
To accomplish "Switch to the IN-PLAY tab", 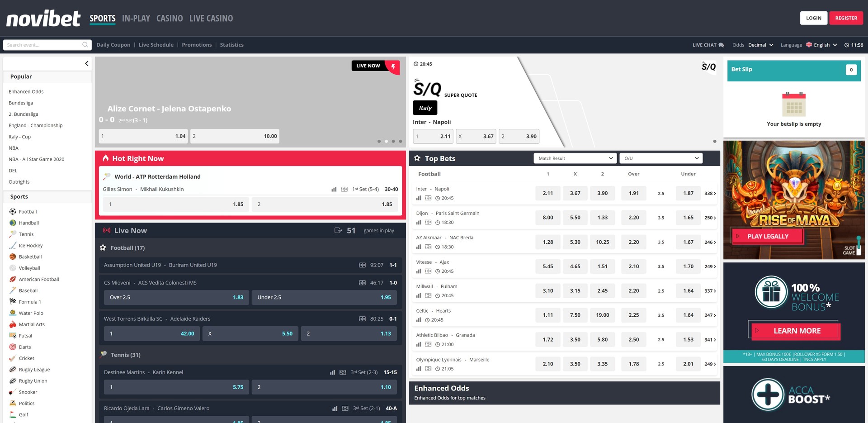I will coord(136,19).
